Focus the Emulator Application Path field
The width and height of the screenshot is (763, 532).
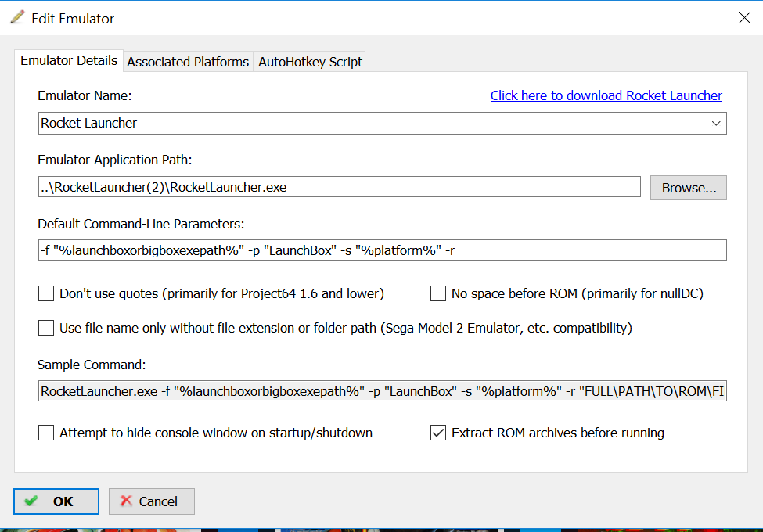[x=339, y=187]
